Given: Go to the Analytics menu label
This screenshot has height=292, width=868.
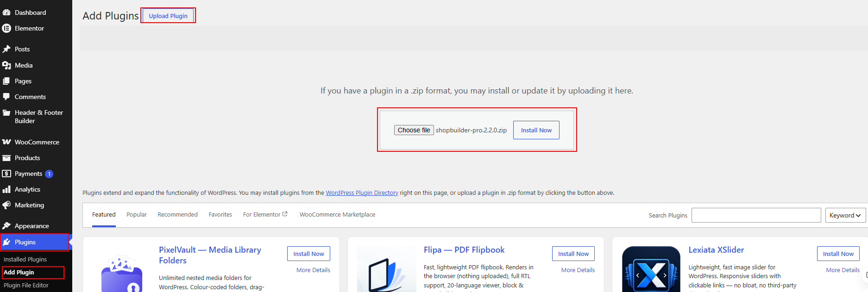Looking at the screenshot, I should pos(27,189).
